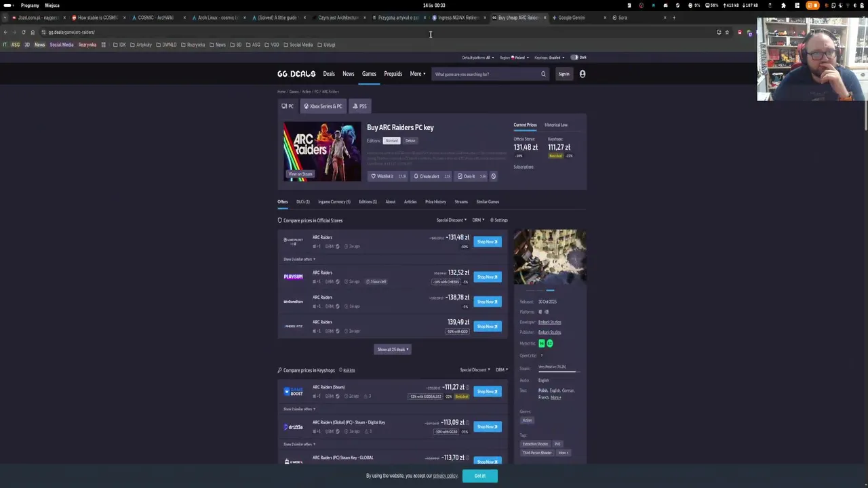Open the News navigation item
Screen dimensions: 868x488
point(348,74)
